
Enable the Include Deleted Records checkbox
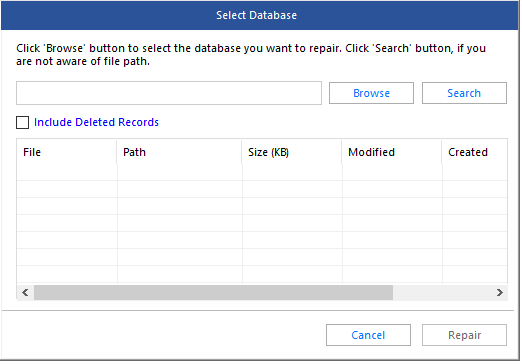point(22,122)
